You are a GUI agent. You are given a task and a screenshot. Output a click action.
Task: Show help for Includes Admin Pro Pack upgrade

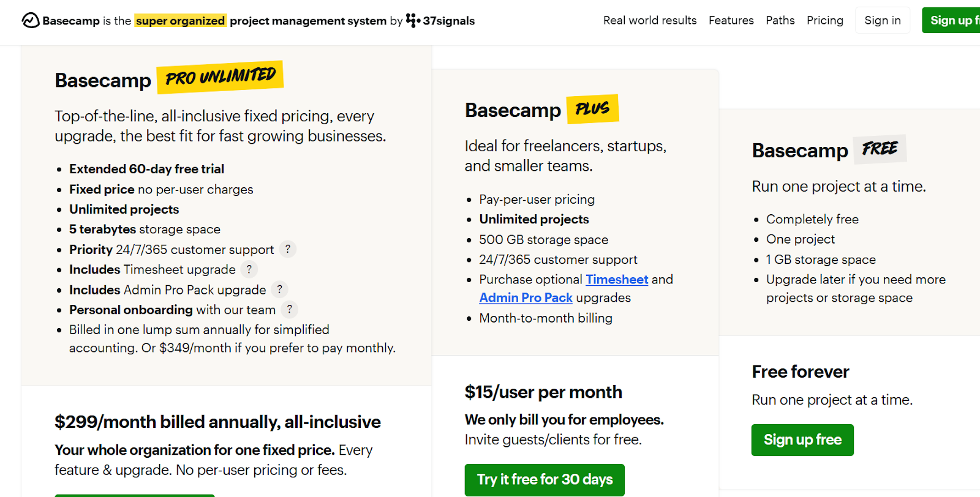pyautogui.click(x=279, y=290)
